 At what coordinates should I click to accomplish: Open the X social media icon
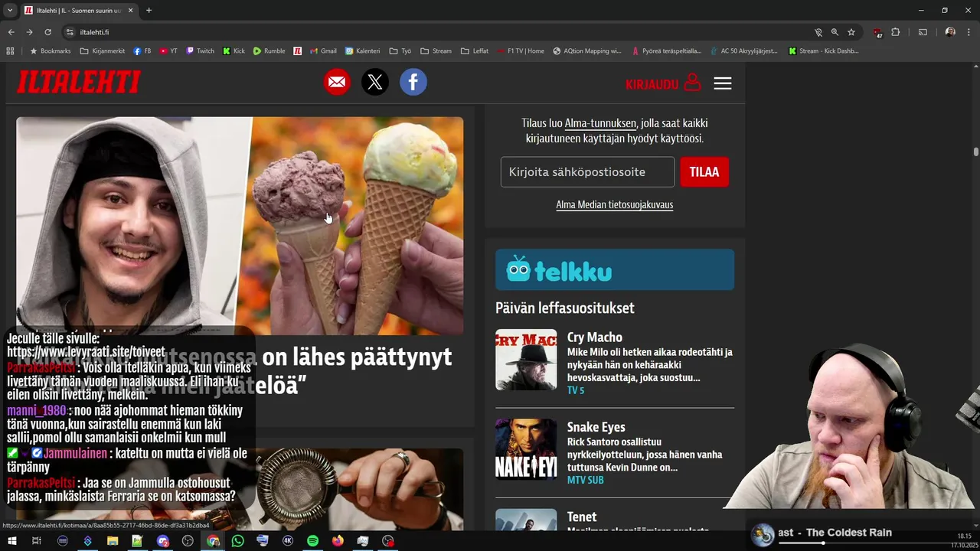[x=375, y=82]
